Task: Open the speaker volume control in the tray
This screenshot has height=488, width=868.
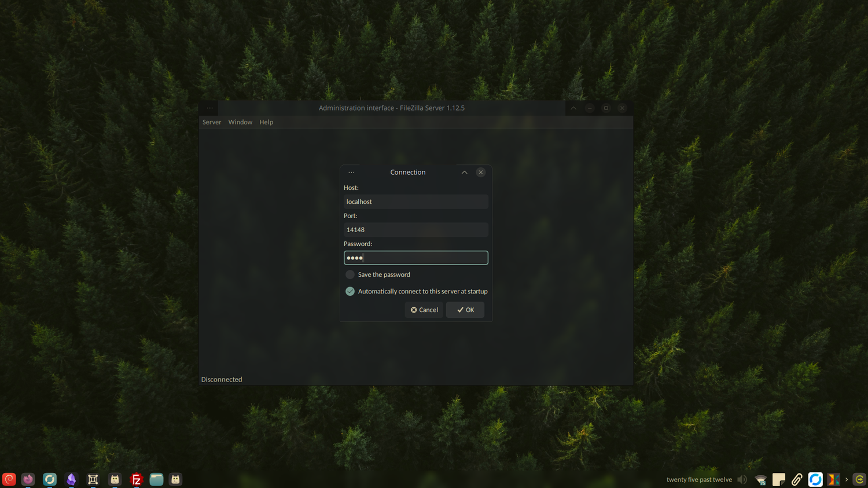Action: [742, 479]
